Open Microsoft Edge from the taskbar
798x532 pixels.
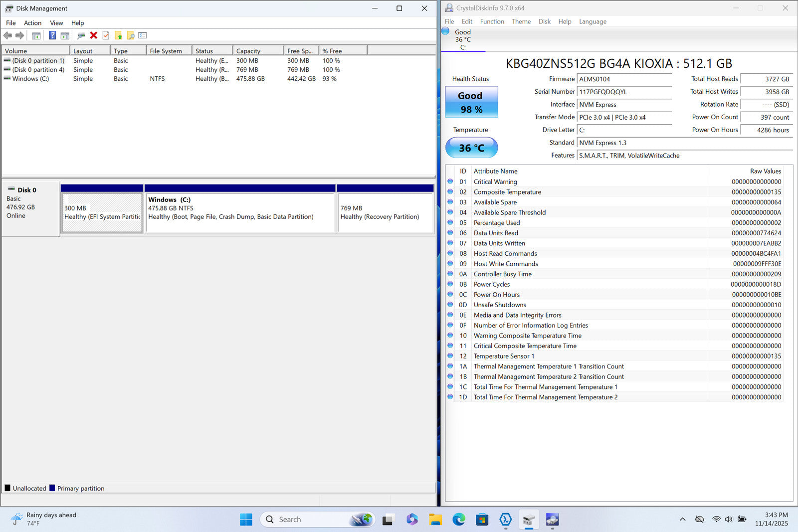pyautogui.click(x=458, y=520)
